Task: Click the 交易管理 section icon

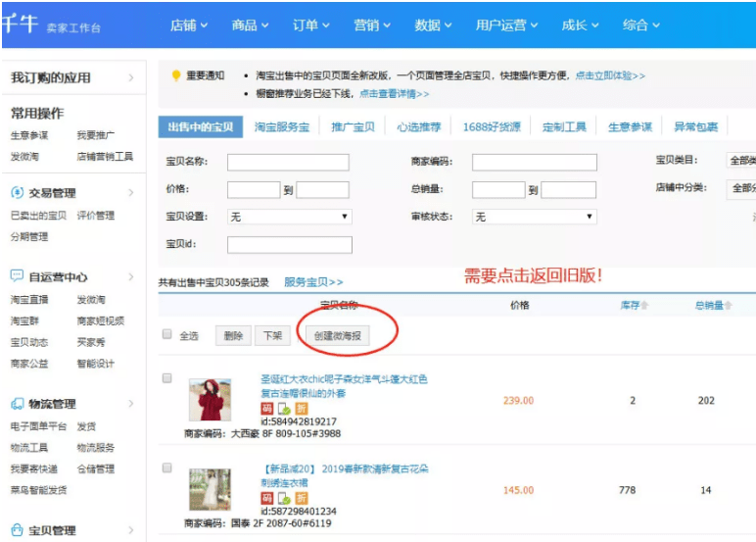Action: point(17,192)
